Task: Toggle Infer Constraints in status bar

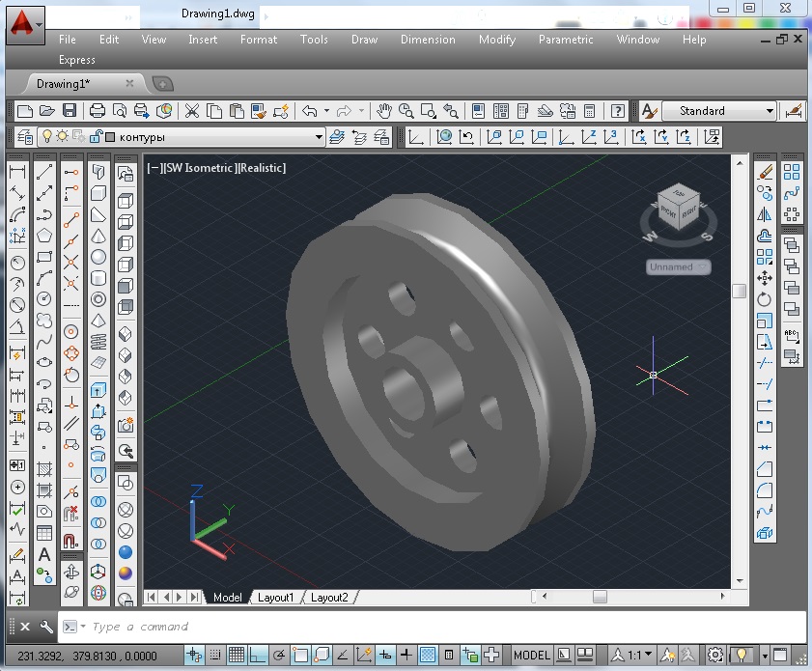Action: 194,656
